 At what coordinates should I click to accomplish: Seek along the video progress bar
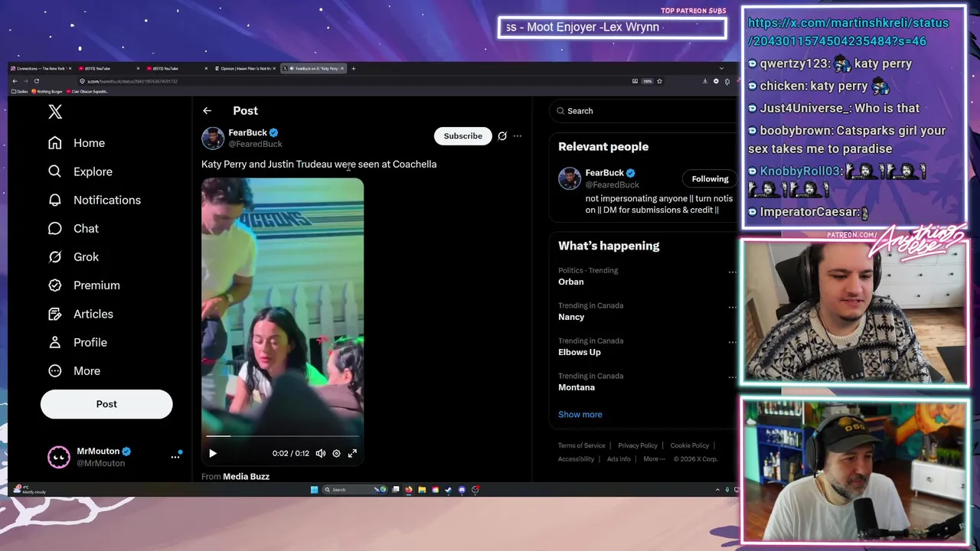(283, 436)
